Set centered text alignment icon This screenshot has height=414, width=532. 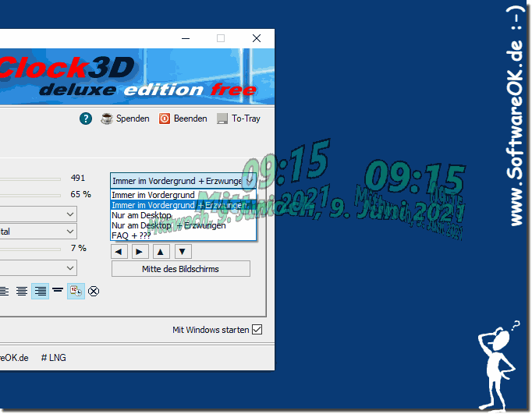click(x=22, y=292)
